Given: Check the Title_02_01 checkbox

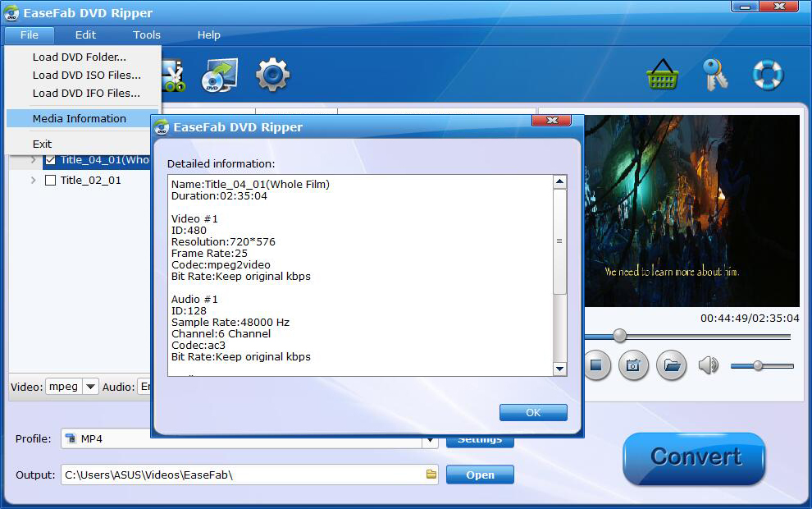Looking at the screenshot, I should pos(50,181).
